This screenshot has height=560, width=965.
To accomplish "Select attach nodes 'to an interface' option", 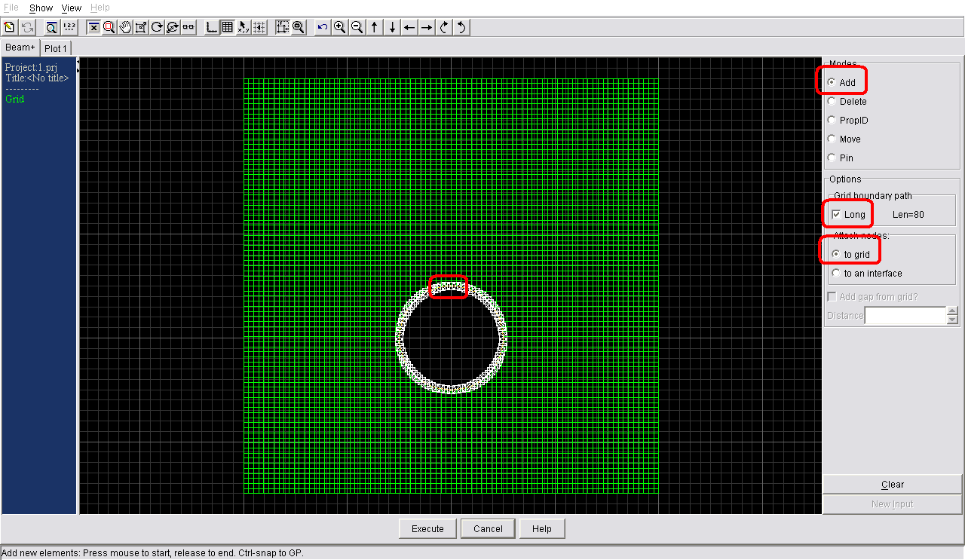I will (836, 274).
